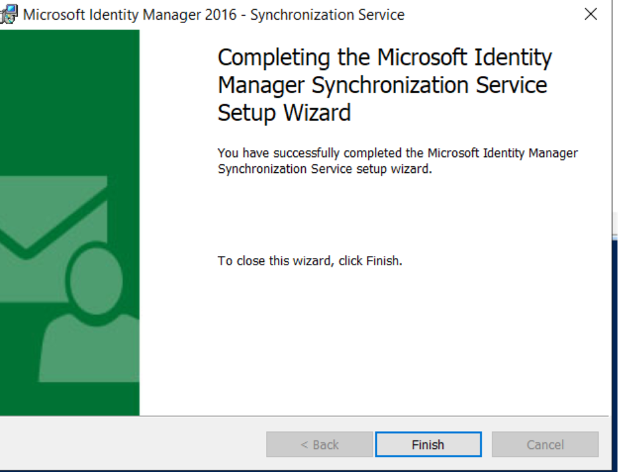Click the disabled Cancel button
Viewport: 618px width, 472px height.
pos(545,444)
